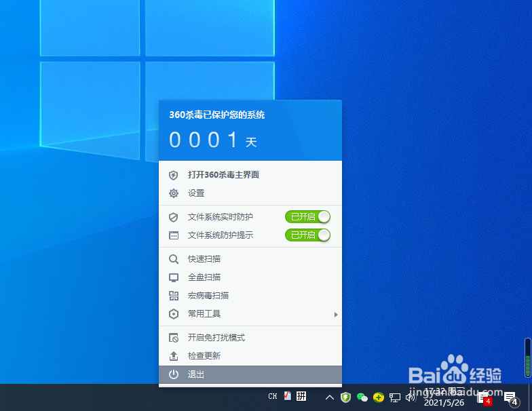Image resolution: width=532 pixels, height=411 pixels.
Task: Choose 退出 to exit 360 antivirus
Action: (x=250, y=374)
